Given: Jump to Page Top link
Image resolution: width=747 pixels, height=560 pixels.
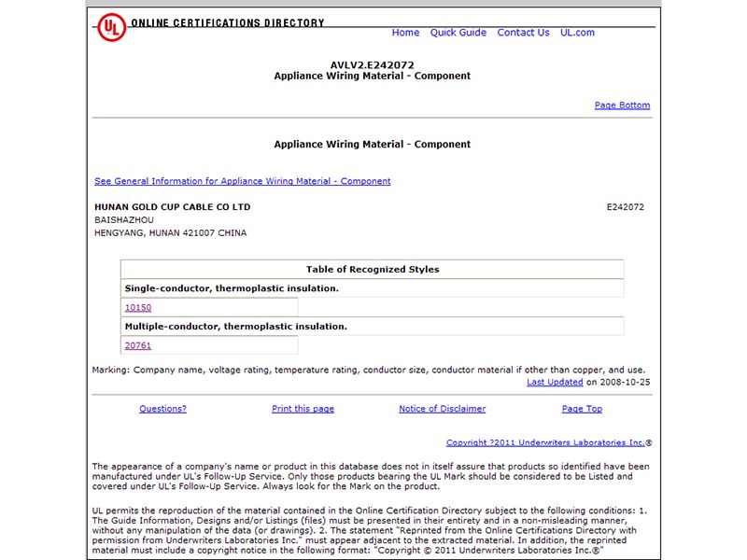Looking at the screenshot, I should click(582, 409).
